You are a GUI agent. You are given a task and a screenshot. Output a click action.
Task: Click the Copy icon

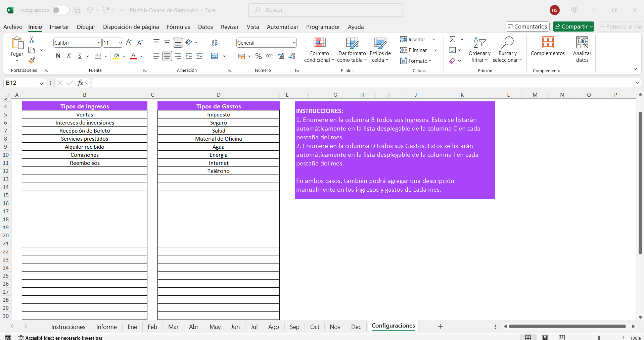(x=32, y=50)
